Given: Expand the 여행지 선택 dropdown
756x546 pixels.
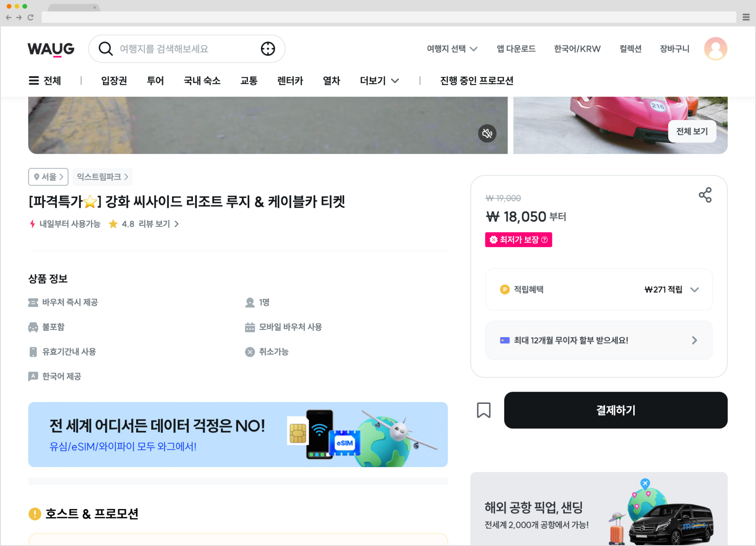Looking at the screenshot, I should coord(452,49).
